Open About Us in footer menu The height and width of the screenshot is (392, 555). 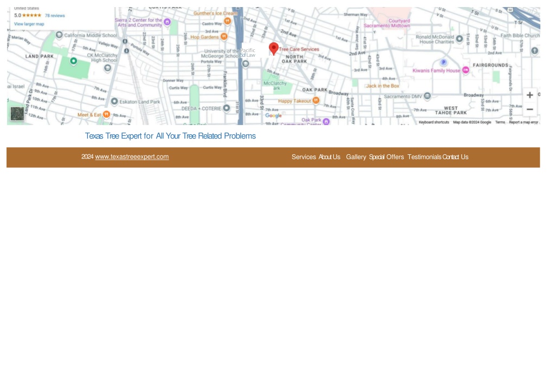point(329,157)
